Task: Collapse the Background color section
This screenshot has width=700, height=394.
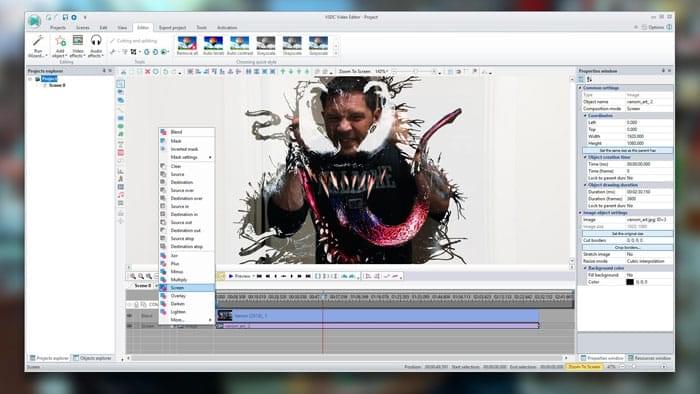Action: [x=585, y=268]
